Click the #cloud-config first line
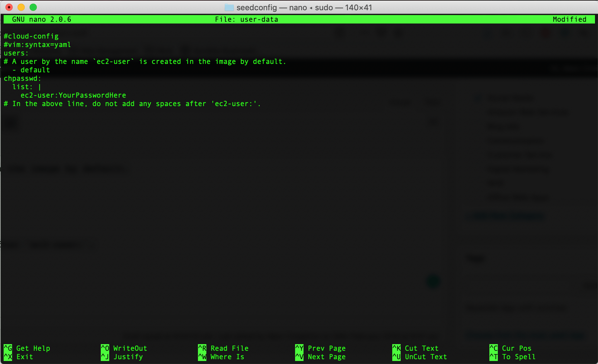This screenshot has height=364, width=598. 31,36
